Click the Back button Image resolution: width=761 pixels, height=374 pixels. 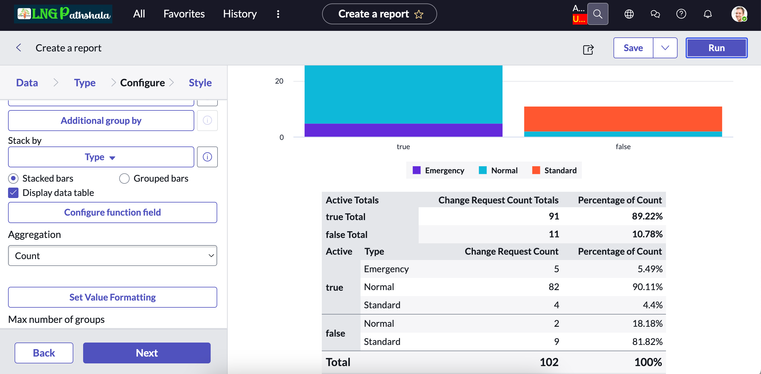click(x=44, y=353)
